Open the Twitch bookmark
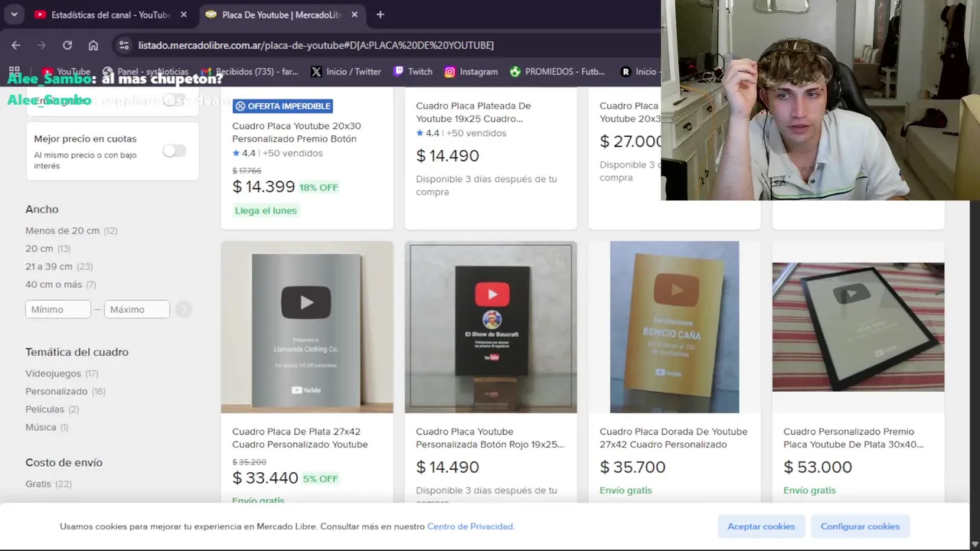 point(413,71)
